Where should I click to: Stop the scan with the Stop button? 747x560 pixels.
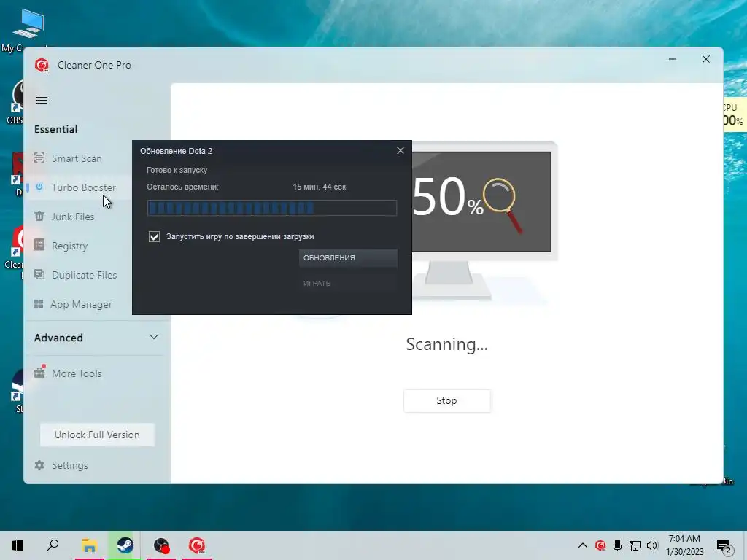click(x=447, y=400)
